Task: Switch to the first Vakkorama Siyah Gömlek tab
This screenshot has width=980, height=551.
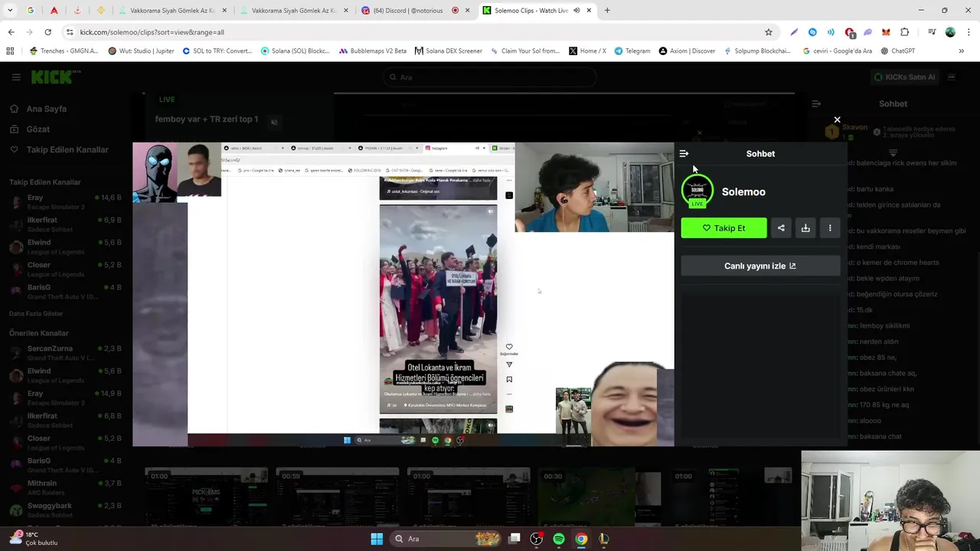Action: pos(172,11)
